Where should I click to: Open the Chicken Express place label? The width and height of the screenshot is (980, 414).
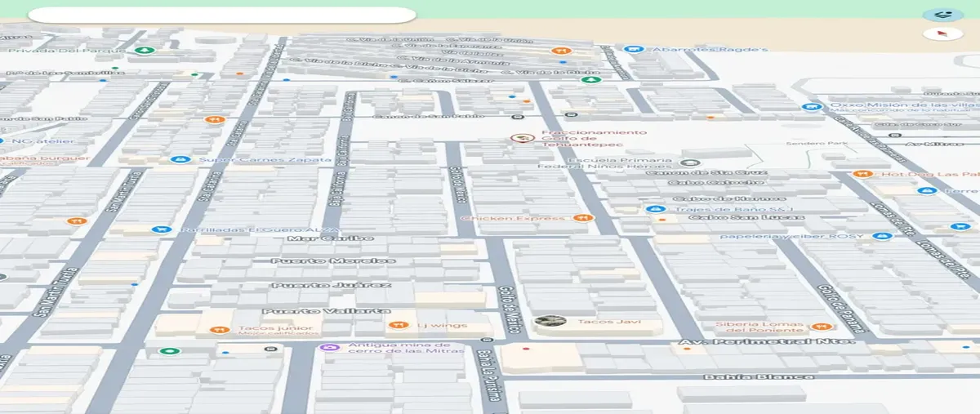[513, 218]
